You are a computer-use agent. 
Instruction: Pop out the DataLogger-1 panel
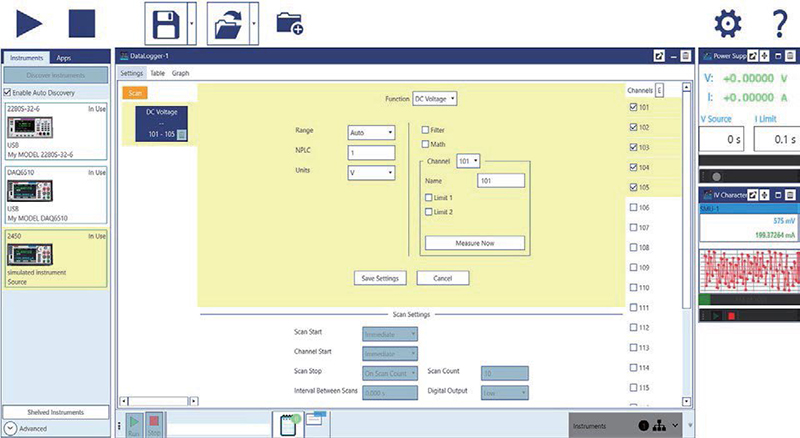(x=659, y=56)
